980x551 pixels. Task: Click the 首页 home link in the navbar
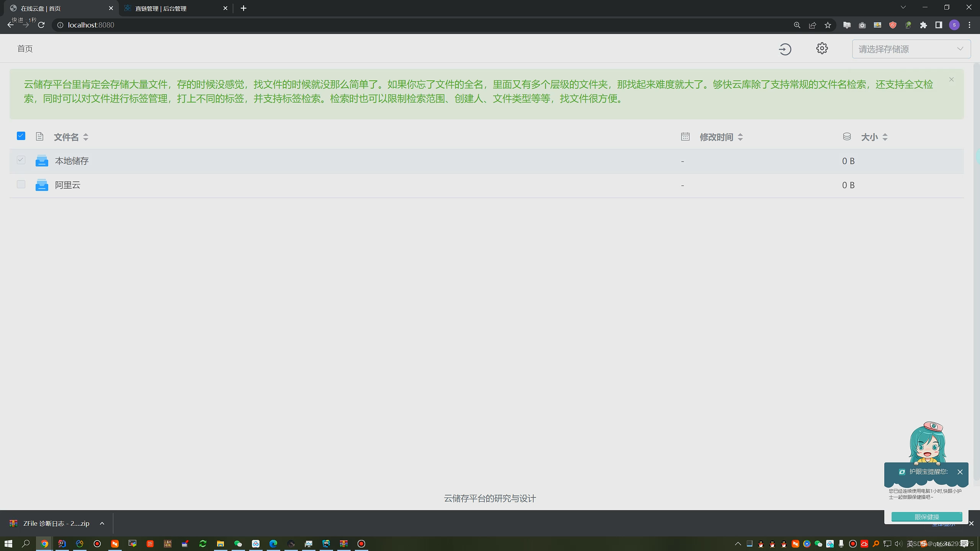click(x=25, y=49)
